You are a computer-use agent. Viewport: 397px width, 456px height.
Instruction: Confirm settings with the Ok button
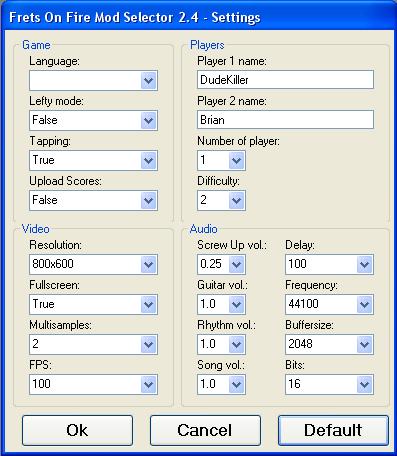[77, 430]
